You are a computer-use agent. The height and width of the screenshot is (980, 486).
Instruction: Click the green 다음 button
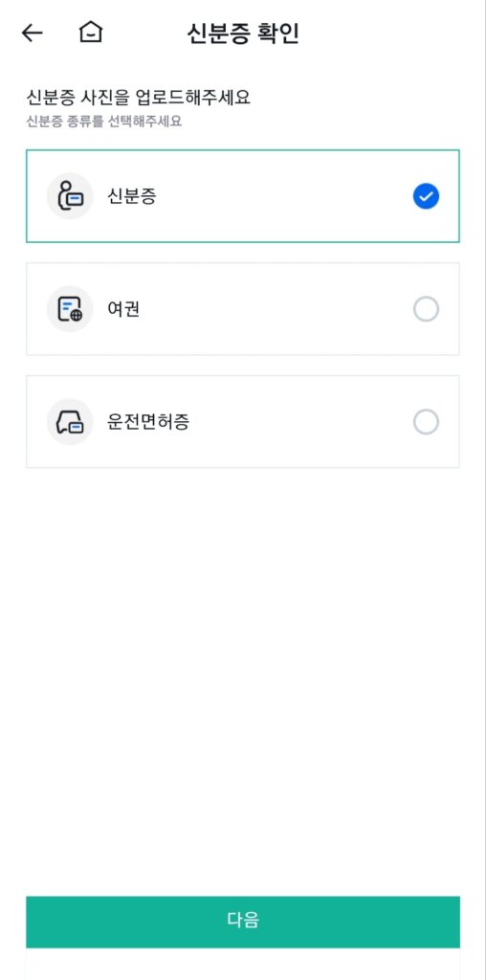(x=243, y=922)
